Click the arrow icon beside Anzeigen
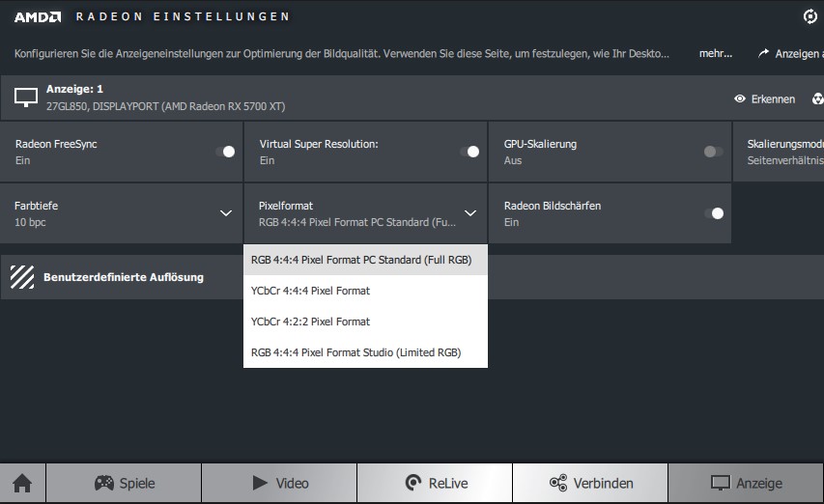 (x=763, y=53)
